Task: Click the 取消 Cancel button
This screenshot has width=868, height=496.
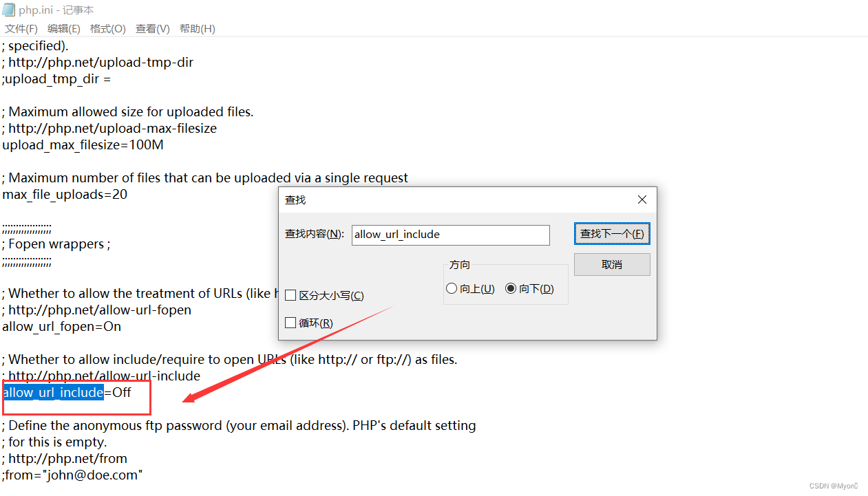Action: (611, 264)
